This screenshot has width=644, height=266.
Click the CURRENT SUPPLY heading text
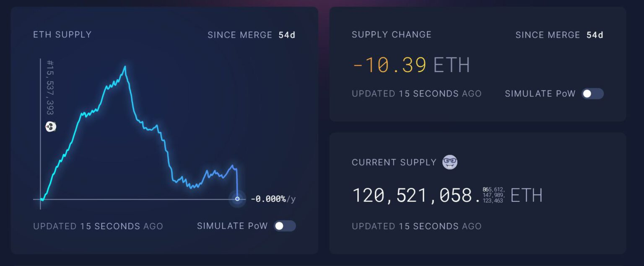pos(394,162)
